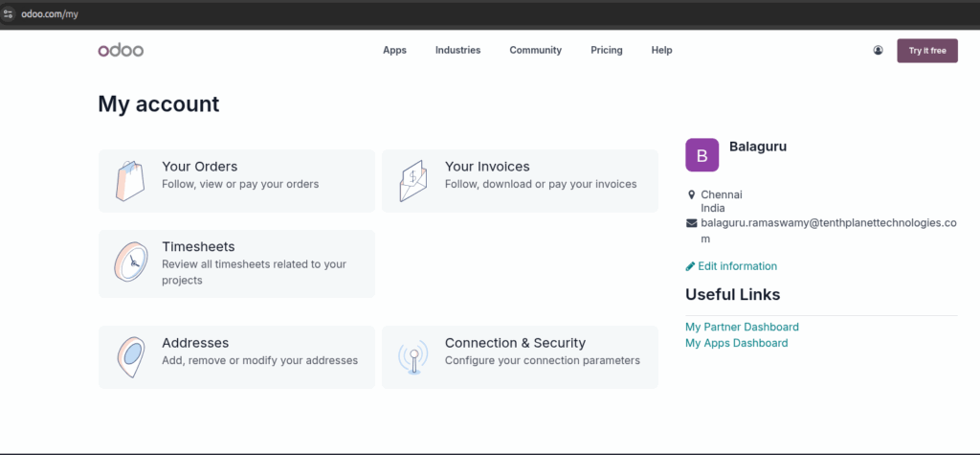Click 'Follow, download or pay your invoices' text

tap(541, 185)
